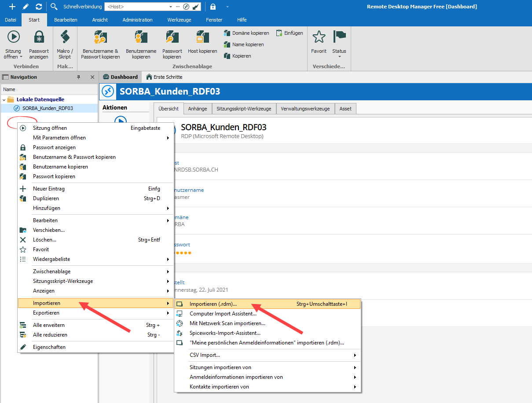This screenshot has width=532, height=403.
Task: Click the Favorit star ribbon button
Action: pos(319,42)
